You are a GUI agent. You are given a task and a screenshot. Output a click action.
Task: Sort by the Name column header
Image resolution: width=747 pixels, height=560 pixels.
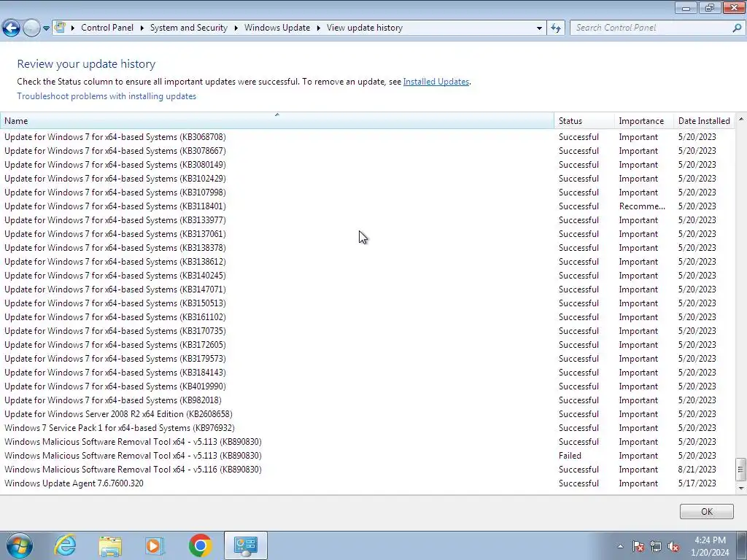[x=276, y=120]
